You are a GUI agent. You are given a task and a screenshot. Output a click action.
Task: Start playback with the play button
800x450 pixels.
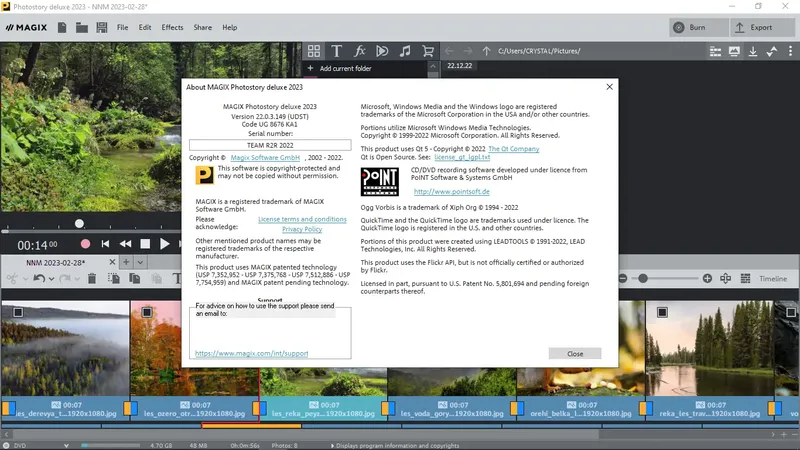coord(164,244)
